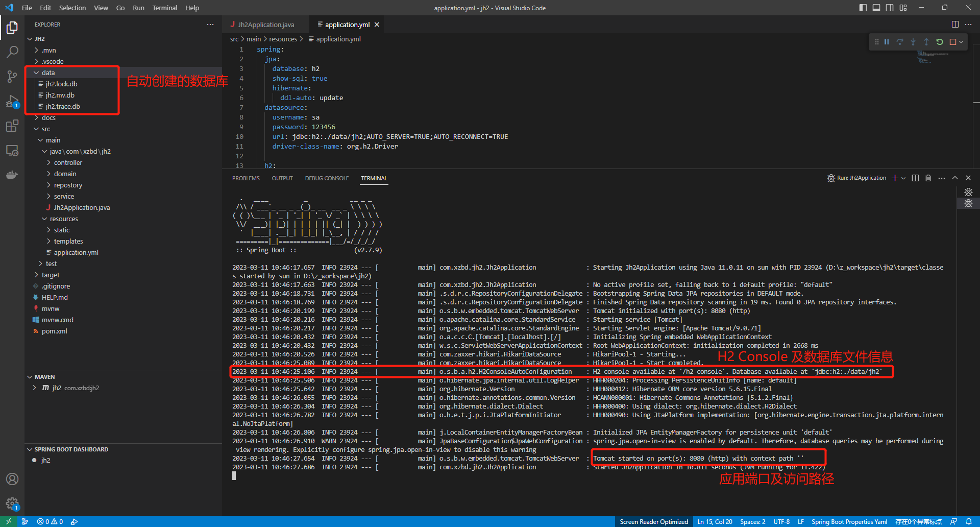The height and width of the screenshot is (527, 980).
Task: Pause the debug session
Action: tap(887, 42)
